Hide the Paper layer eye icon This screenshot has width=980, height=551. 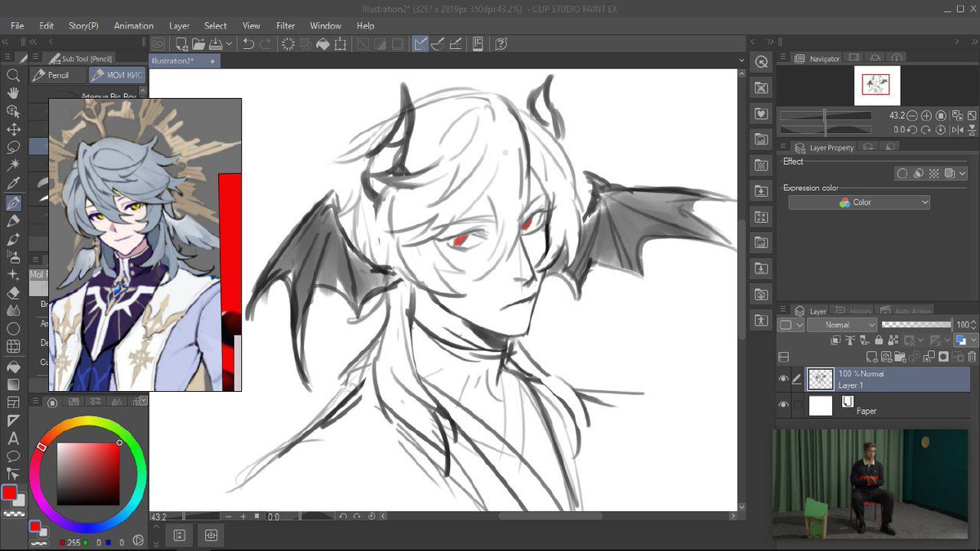(x=783, y=405)
